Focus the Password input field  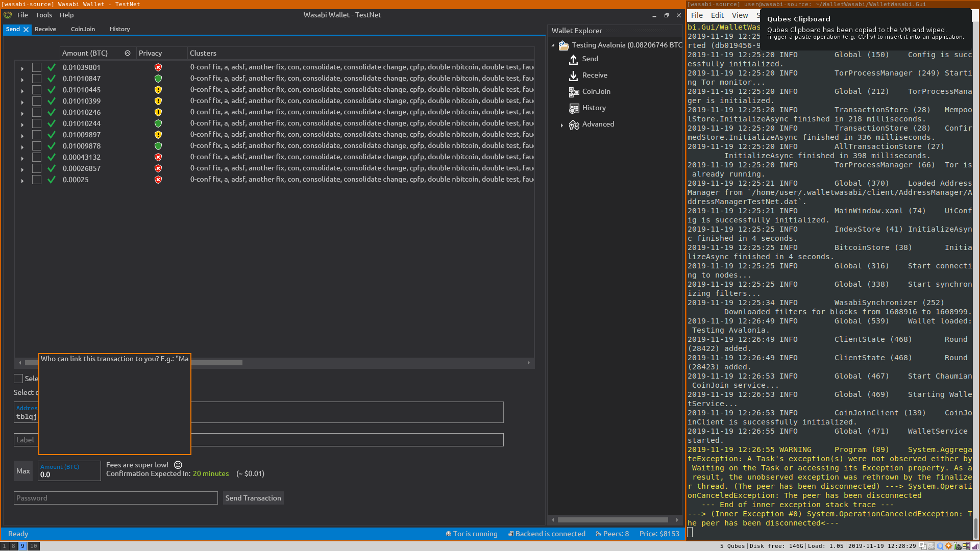[116, 498]
